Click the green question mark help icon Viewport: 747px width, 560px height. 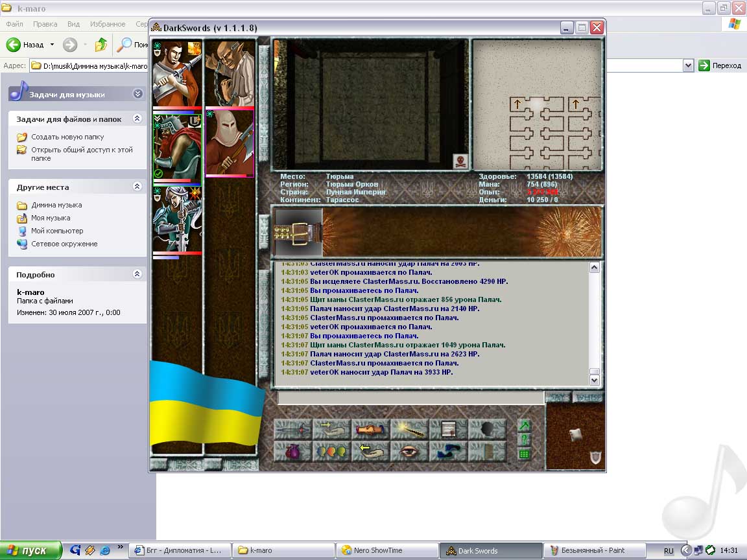coord(524,440)
